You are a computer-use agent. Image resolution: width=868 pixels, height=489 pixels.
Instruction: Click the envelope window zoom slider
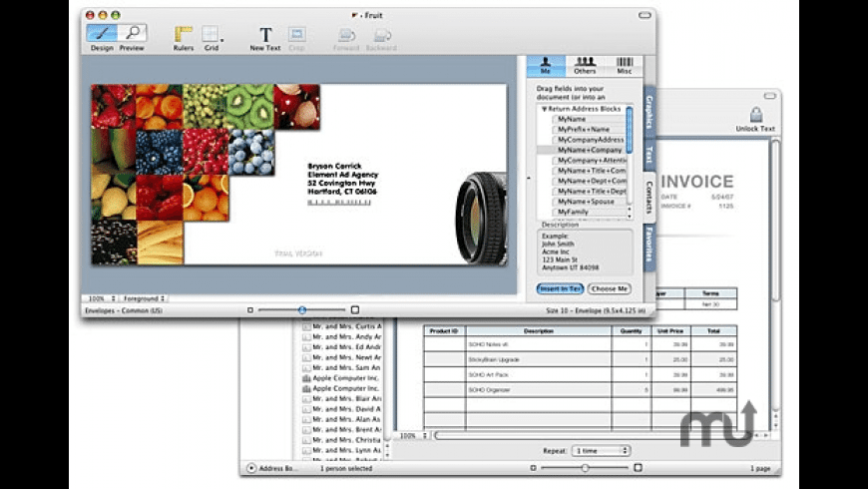[x=301, y=310]
